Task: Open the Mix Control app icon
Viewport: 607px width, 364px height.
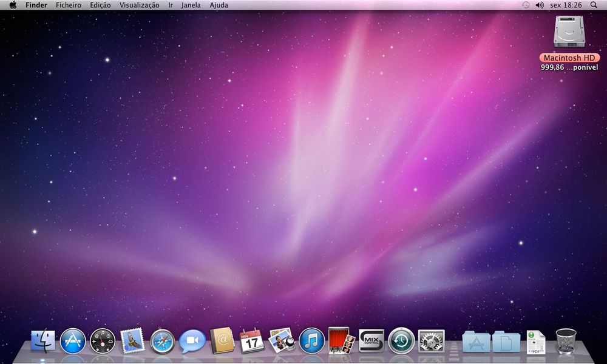Action: tap(371, 341)
